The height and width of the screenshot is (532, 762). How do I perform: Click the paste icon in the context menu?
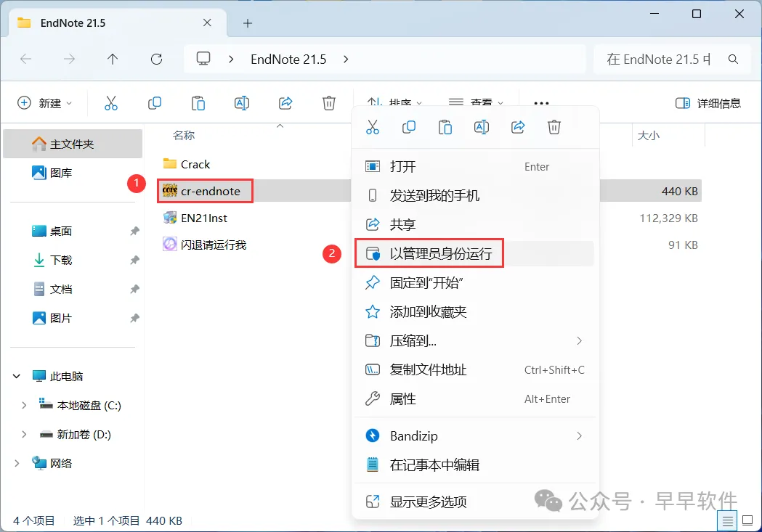pyautogui.click(x=445, y=127)
